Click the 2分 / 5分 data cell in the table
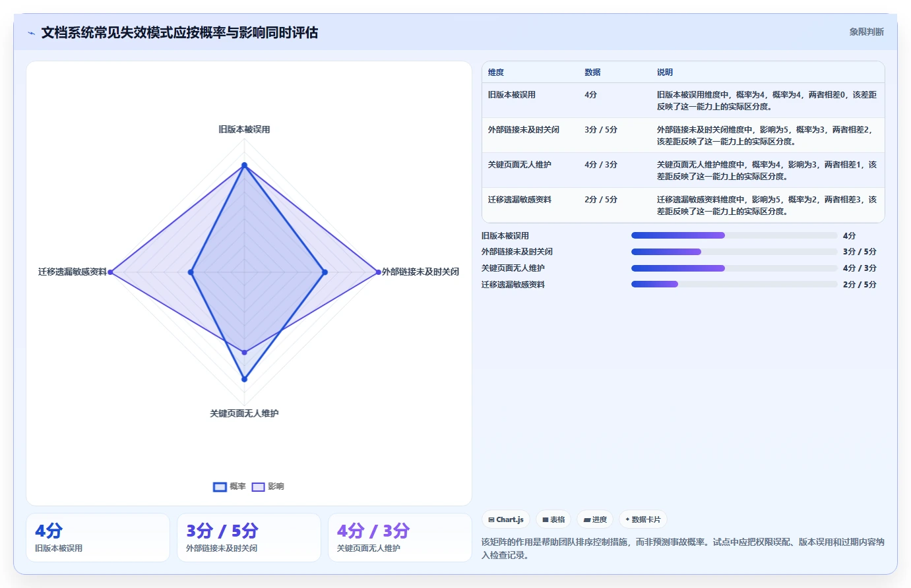The height and width of the screenshot is (588, 911). pyautogui.click(x=601, y=200)
